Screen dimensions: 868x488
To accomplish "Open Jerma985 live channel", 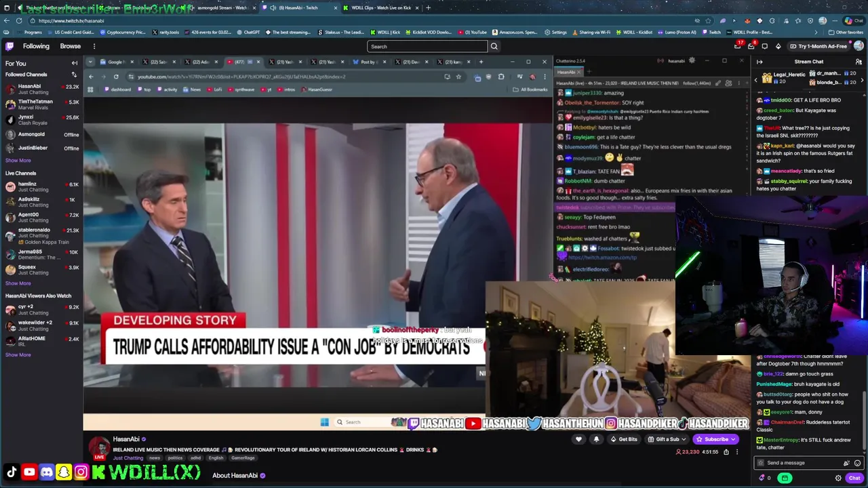I will pyautogui.click(x=41, y=254).
